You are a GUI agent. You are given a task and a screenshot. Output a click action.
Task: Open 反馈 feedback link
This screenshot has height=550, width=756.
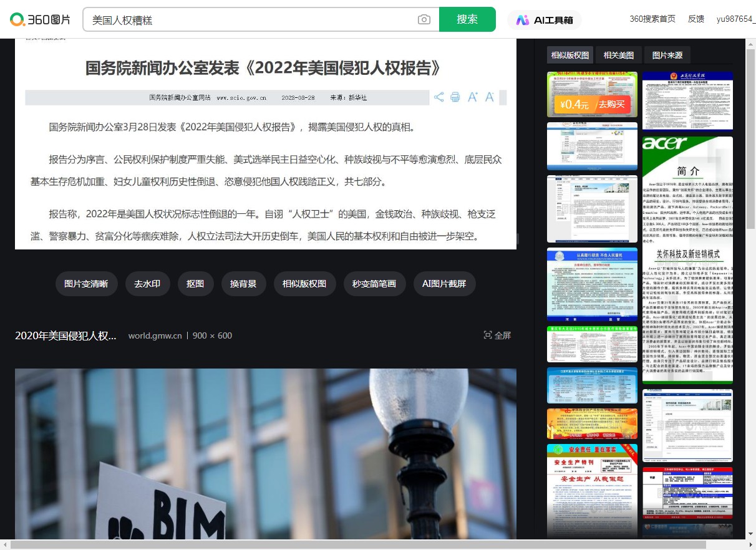696,19
